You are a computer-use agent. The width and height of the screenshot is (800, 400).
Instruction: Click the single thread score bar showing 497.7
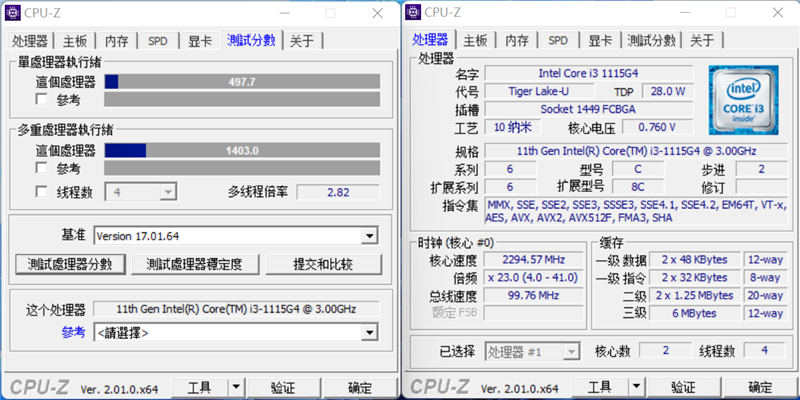click(242, 82)
